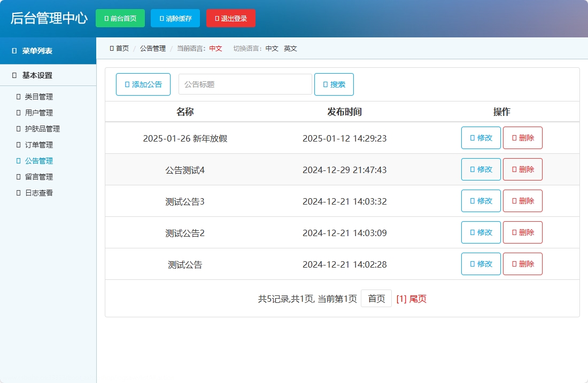This screenshot has width=588, height=383.
Task: Switch language to 英文
Action: pyautogui.click(x=291, y=48)
